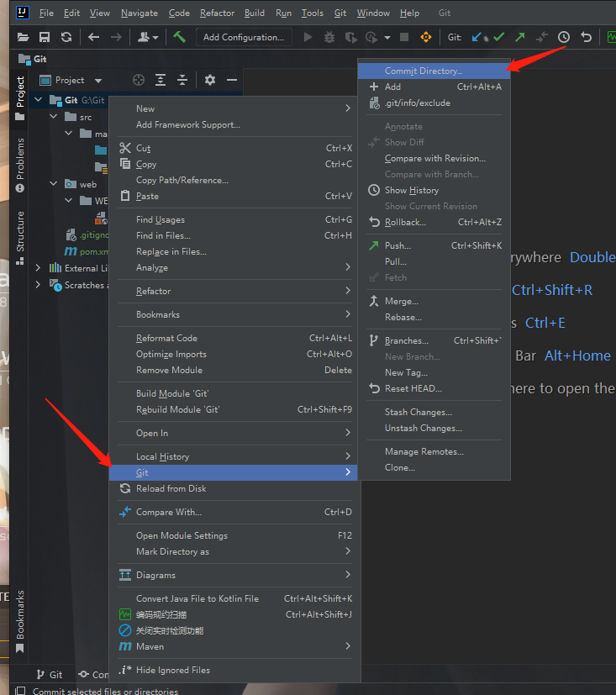Open the user Code With Me icon dropdown
This screenshot has width=616, height=695.
click(x=148, y=37)
